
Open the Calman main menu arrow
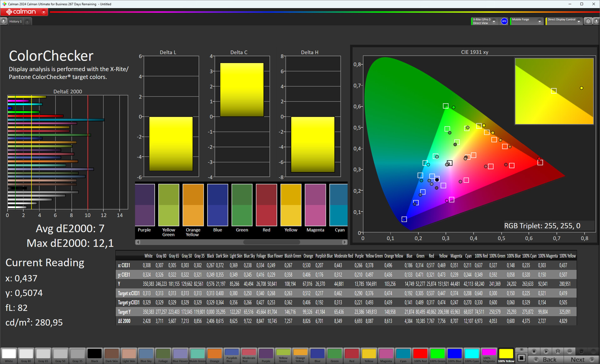tap(43, 12)
